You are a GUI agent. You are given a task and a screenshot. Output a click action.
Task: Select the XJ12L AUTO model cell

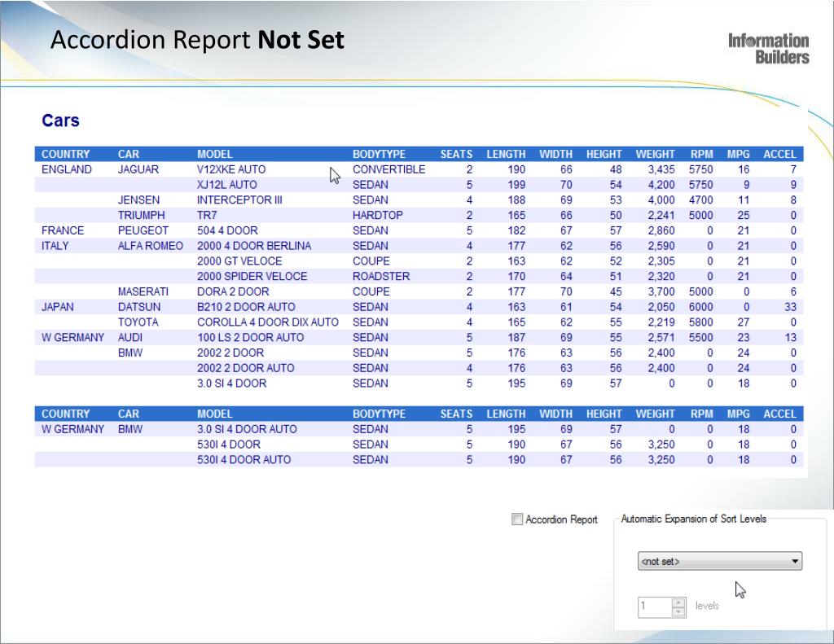[x=226, y=185]
